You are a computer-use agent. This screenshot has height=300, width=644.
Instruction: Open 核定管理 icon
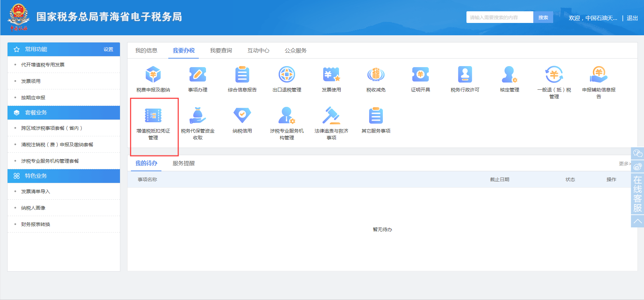pos(510,74)
